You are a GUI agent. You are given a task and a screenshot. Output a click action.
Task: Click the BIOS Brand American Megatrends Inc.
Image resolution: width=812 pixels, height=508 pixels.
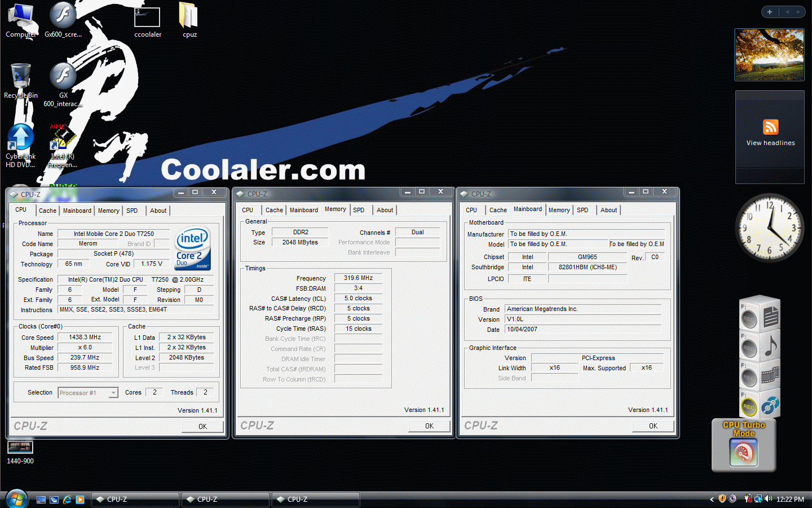click(584, 309)
